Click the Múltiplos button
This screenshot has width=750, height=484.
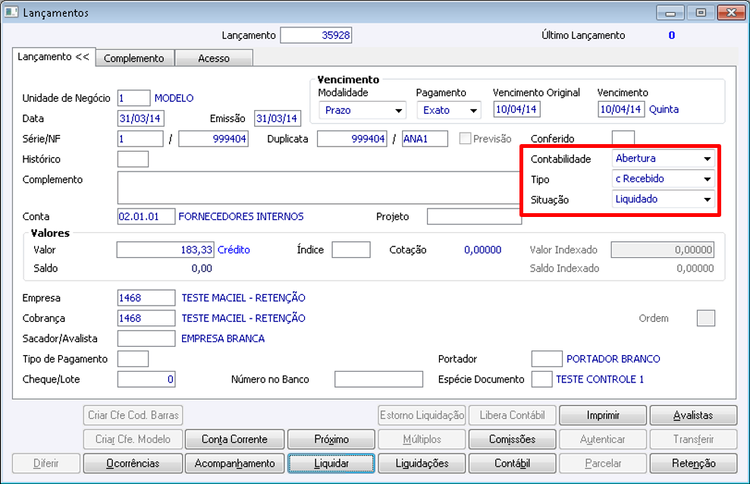(x=421, y=439)
